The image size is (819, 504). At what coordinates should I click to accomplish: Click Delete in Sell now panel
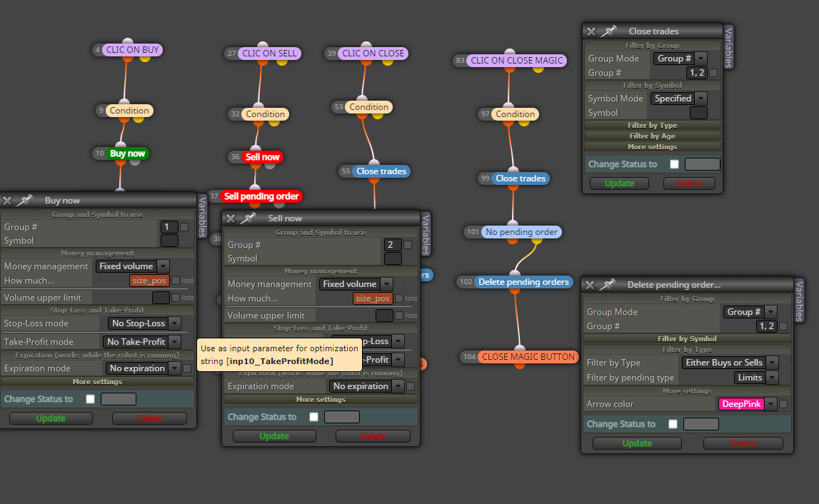coord(373,435)
